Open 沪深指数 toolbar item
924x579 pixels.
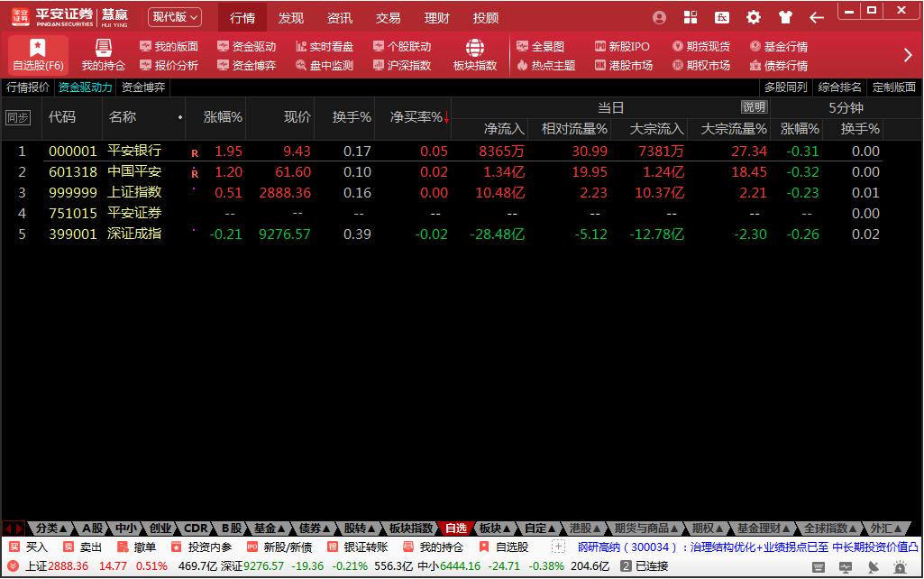coord(402,66)
